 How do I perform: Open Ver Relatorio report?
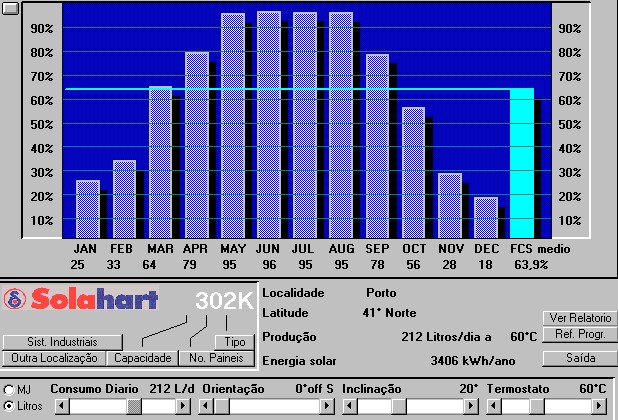[x=580, y=318]
